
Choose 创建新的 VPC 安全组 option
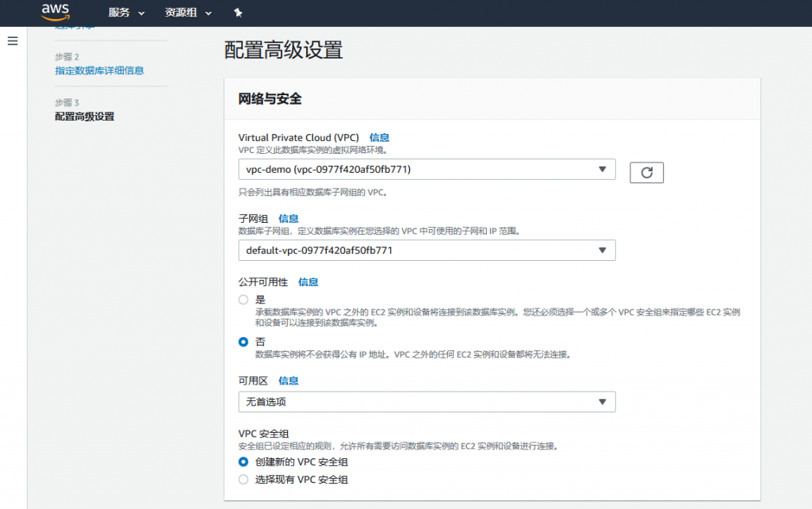[243, 461]
